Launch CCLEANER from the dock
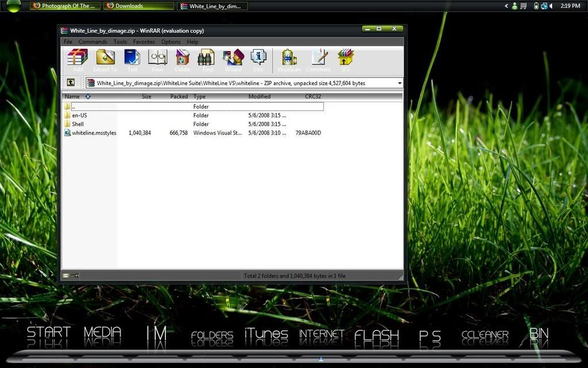 pyautogui.click(x=485, y=334)
